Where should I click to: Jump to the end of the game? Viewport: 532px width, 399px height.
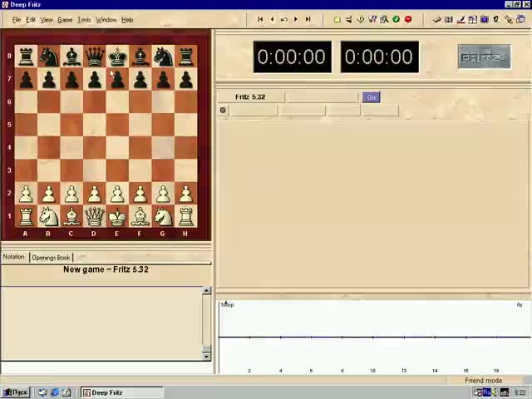[308, 19]
